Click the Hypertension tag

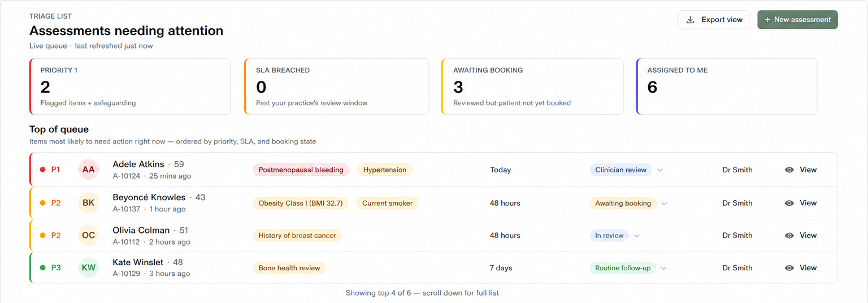385,170
